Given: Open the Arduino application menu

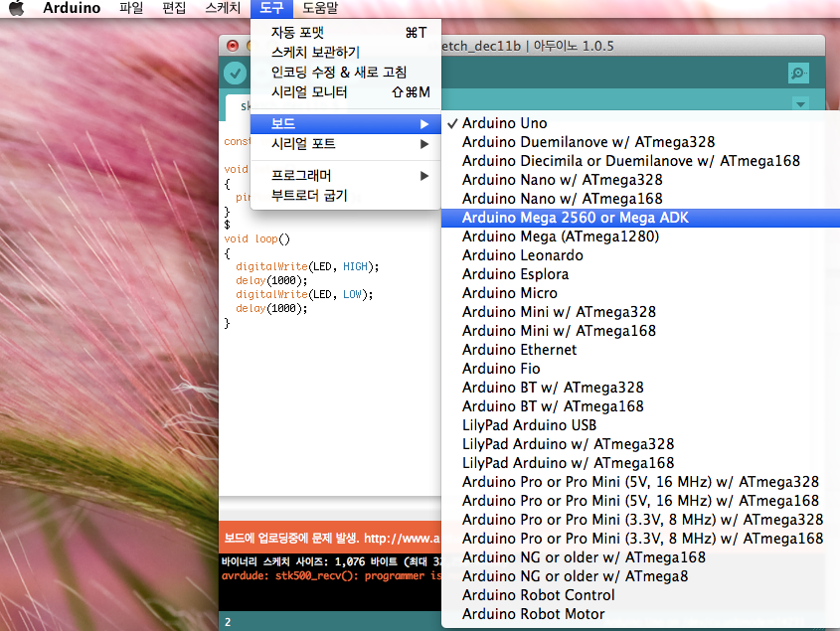Looking at the screenshot, I should pos(72,8).
